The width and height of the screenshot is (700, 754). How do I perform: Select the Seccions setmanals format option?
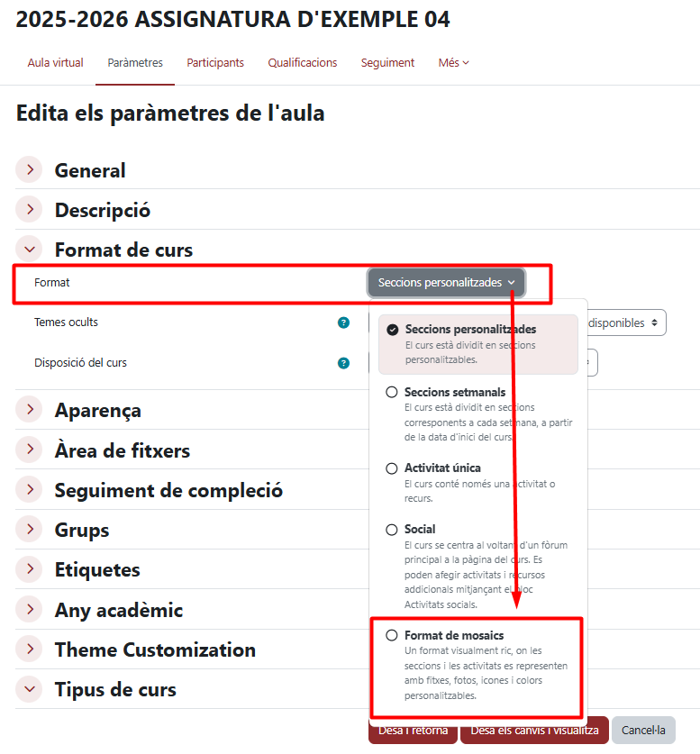point(454,393)
